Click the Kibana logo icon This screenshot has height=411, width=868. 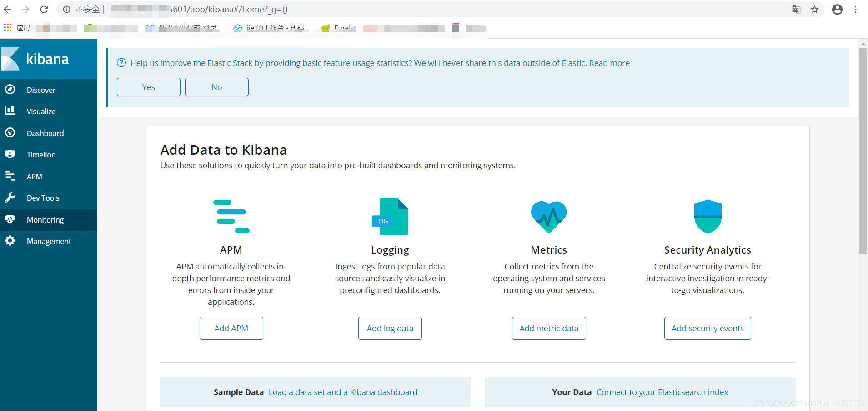10,59
